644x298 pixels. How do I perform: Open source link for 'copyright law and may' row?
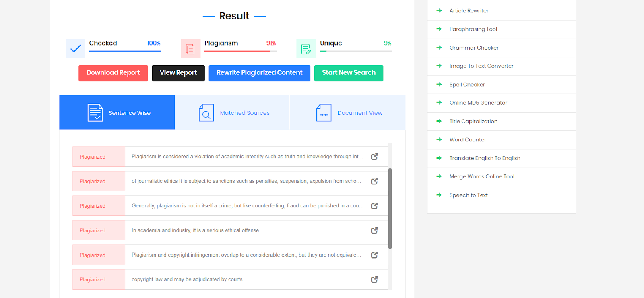(x=374, y=279)
